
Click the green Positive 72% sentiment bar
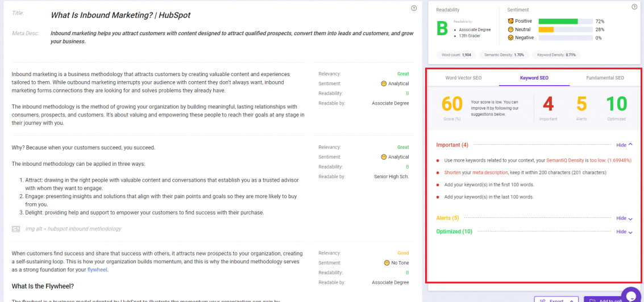pyautogui.click(x=558, y=22)
